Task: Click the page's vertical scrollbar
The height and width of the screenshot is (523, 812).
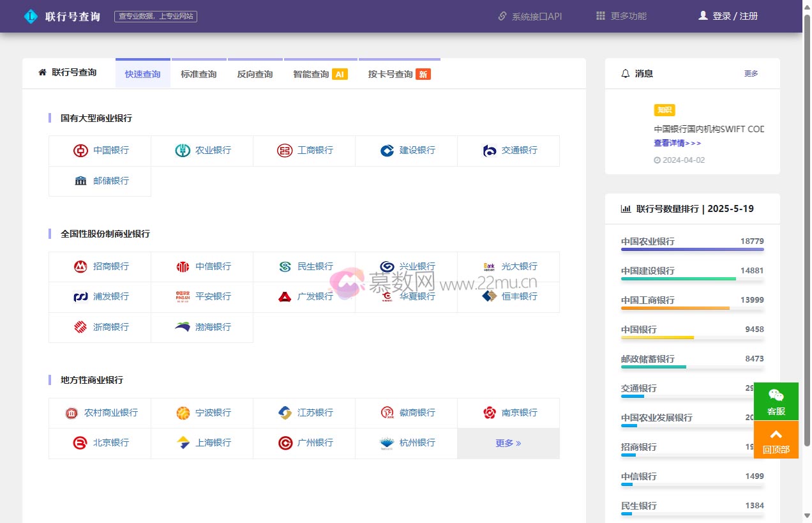Action: [807, 230]
